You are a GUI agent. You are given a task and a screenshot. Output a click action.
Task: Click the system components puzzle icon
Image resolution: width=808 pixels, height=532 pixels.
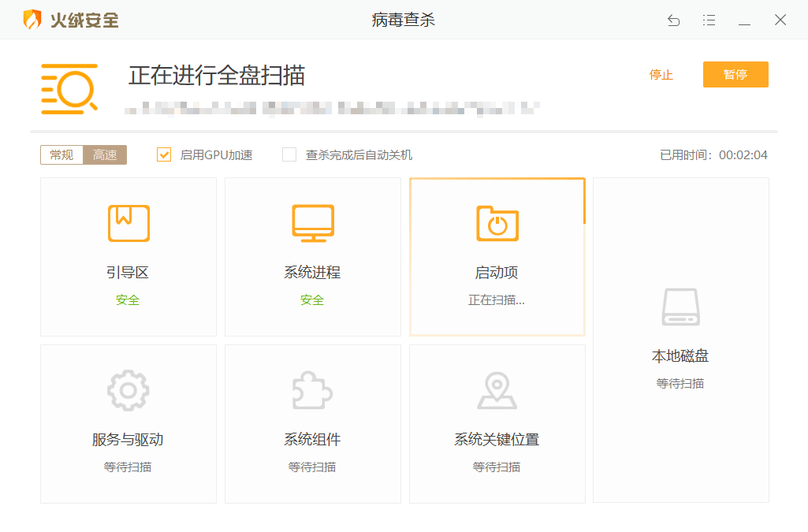[313, 390]
